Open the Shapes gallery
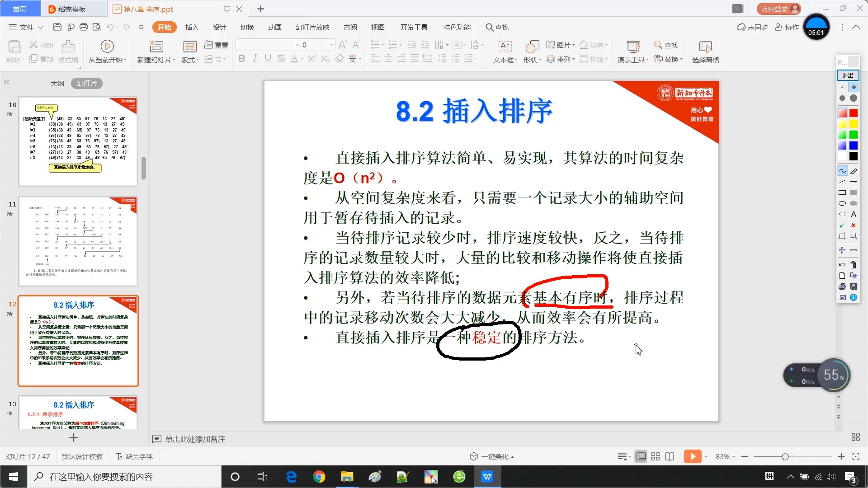The image size is (868, 488). [x=532, y=52]
